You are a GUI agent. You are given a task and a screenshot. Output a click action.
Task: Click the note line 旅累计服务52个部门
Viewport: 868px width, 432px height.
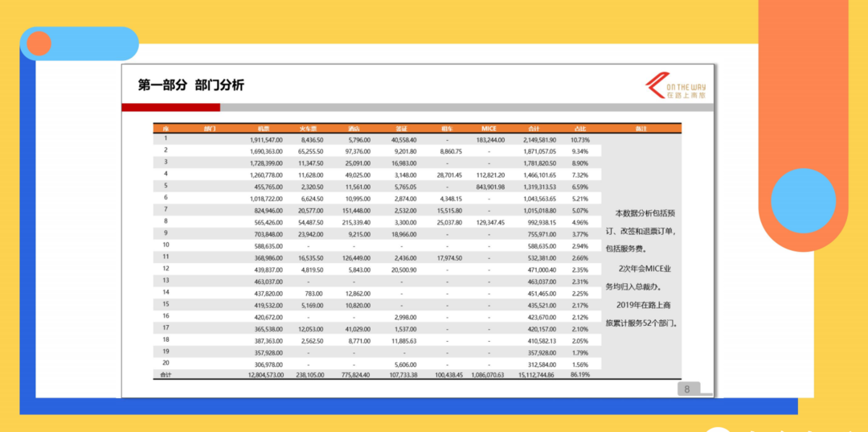pos(642,323)
